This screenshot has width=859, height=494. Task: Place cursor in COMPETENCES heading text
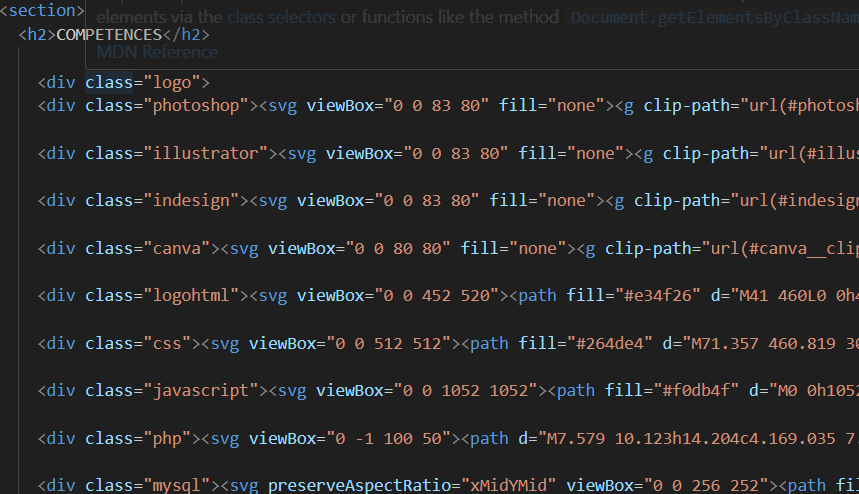pos(109,35)
